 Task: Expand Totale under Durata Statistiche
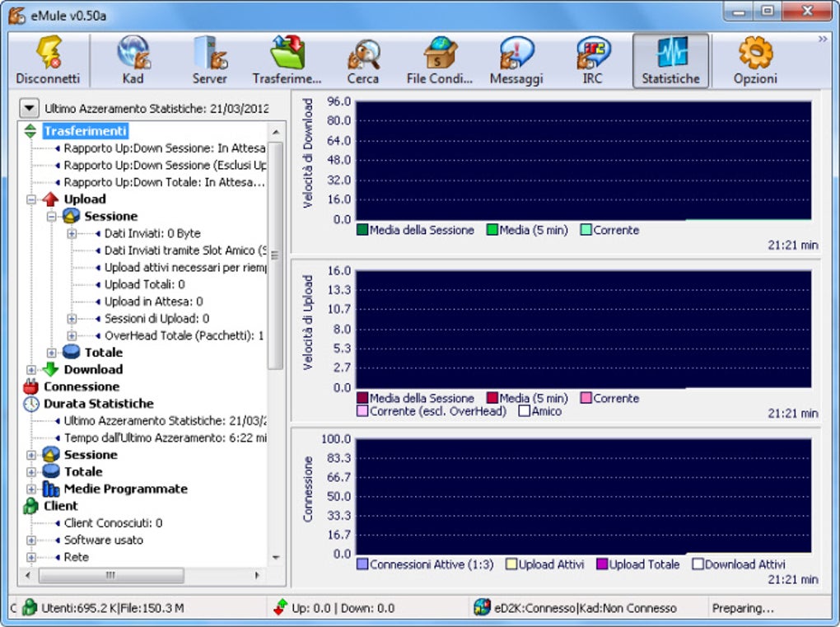pos(31,472)
